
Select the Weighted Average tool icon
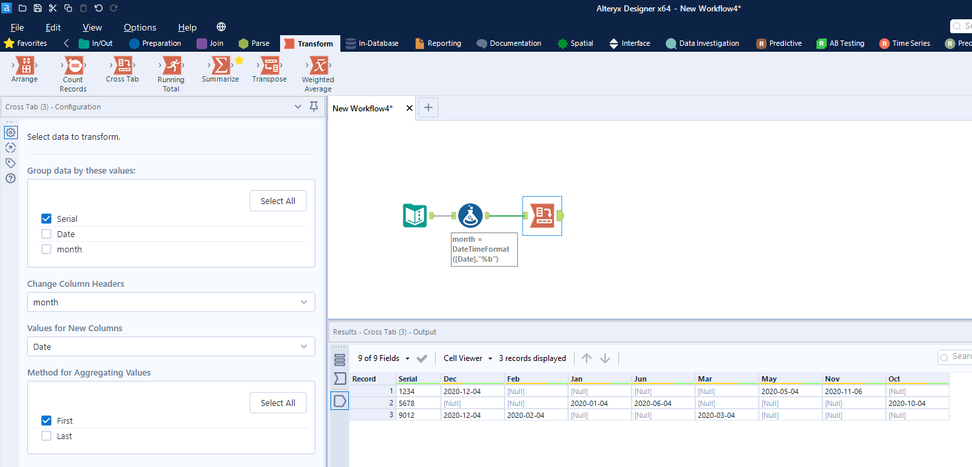[x=318, y=66]
